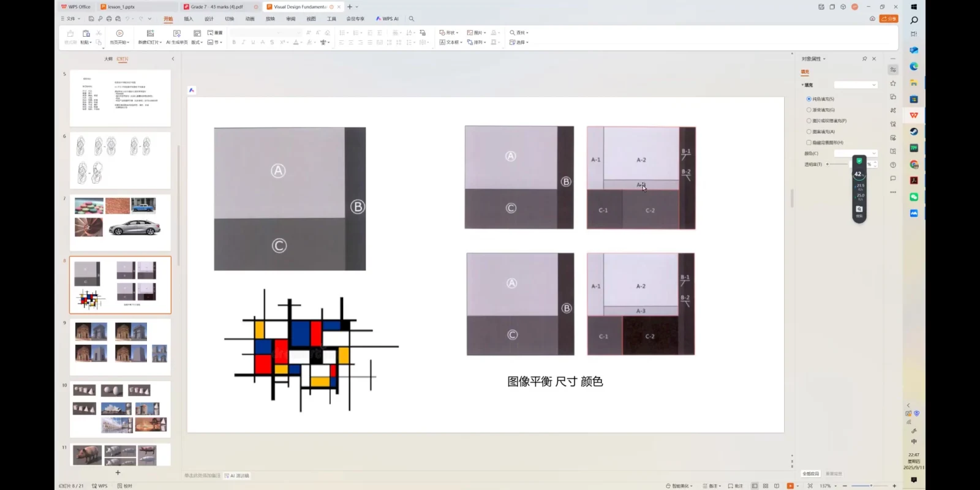The height and width of the screenshot is (490, 980).
Task: Click the properties settings icon in right sidebar
Action: coord(893,70)
